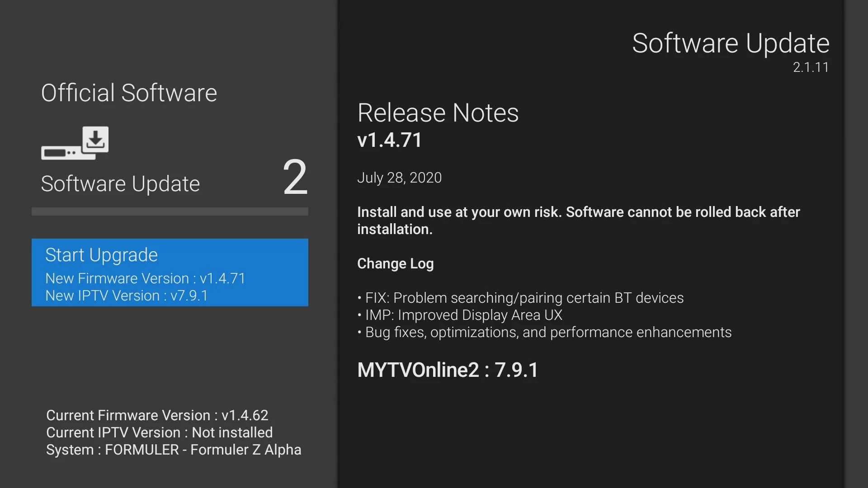Click the Software Update label under icon
This screenshot has height=488, width=868.
(120, 184)
